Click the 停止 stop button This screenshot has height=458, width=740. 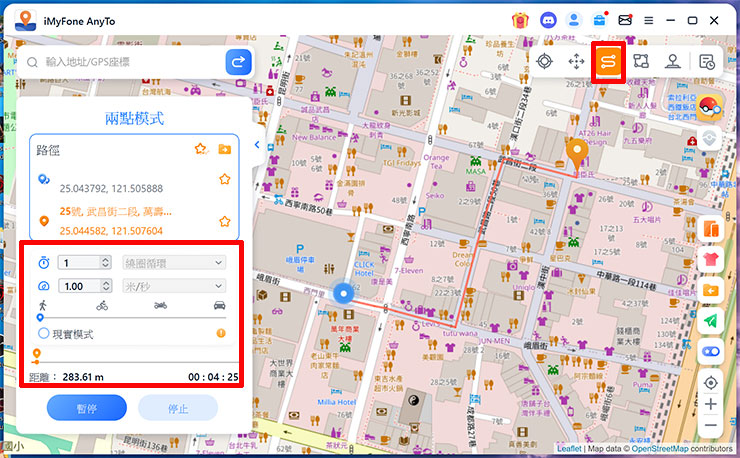coord(178,408)
